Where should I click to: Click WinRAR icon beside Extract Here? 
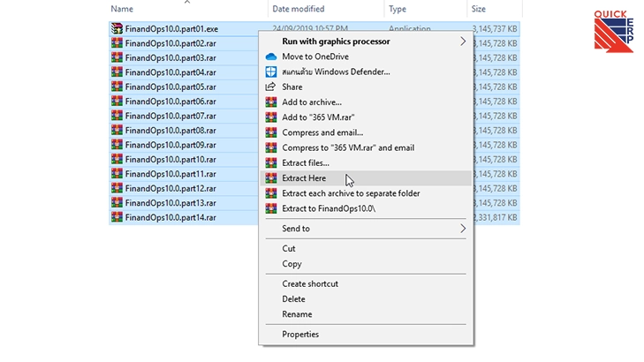click(x=271, y=177)
